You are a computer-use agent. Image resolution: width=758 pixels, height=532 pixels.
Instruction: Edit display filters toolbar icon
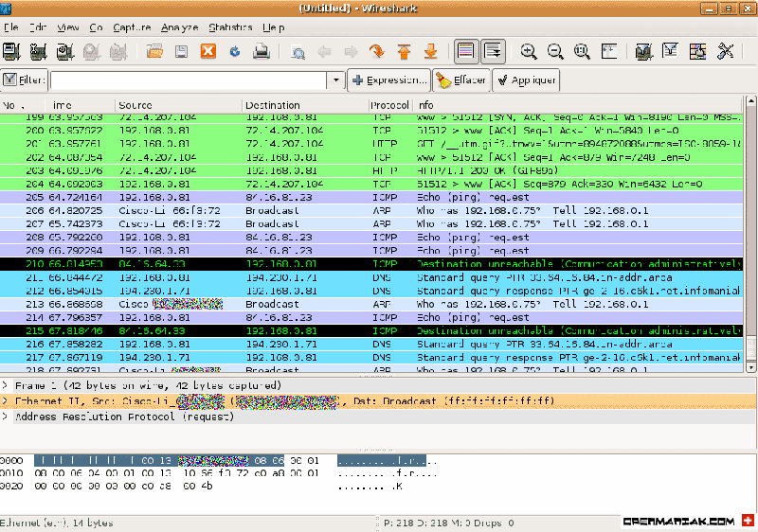tap(671, 51)
